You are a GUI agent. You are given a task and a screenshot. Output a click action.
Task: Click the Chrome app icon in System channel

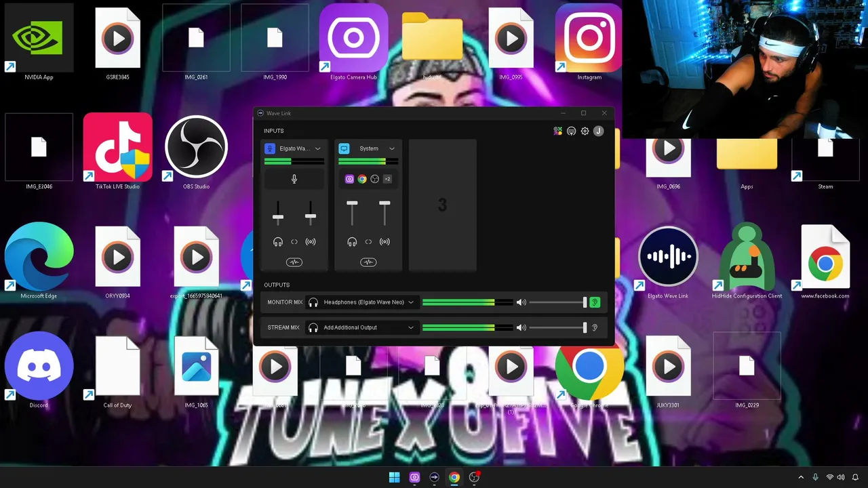362,179
